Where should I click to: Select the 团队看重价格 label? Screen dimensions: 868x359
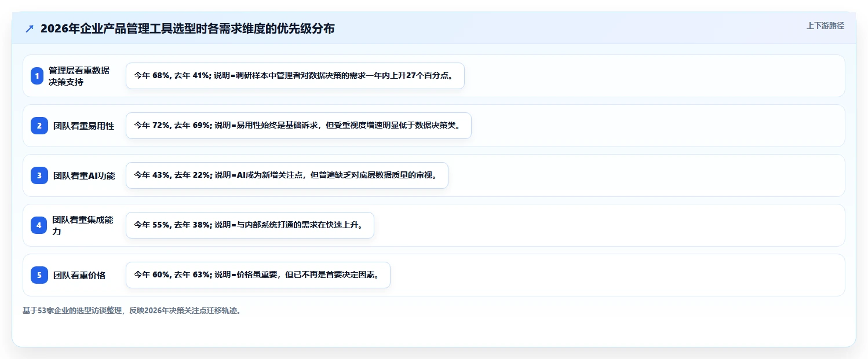pyautogui.click(x=79, y=275)
